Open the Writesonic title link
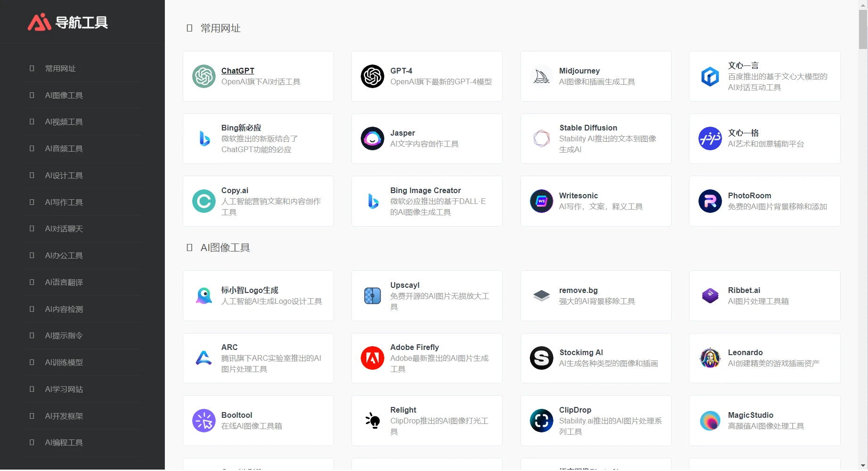The height and width of the screenshot is (471, 868). coord(578,195)
